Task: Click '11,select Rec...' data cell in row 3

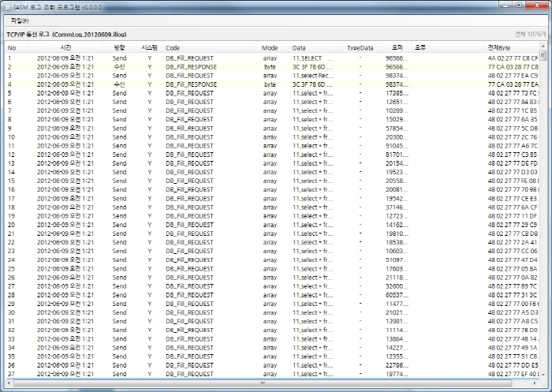Action: 313,76
